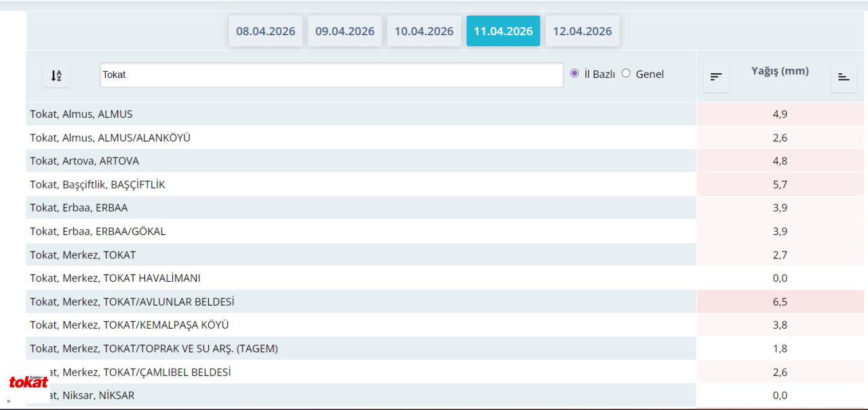Click rainfall value 4,9 for ALMUS
The width and height of the screenshot is (868, 410).
(780, 114)
